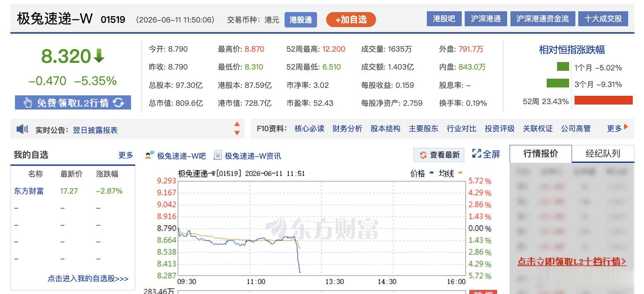
Task: Click watchlist change -2.87%
Action: tap(109, 191)
